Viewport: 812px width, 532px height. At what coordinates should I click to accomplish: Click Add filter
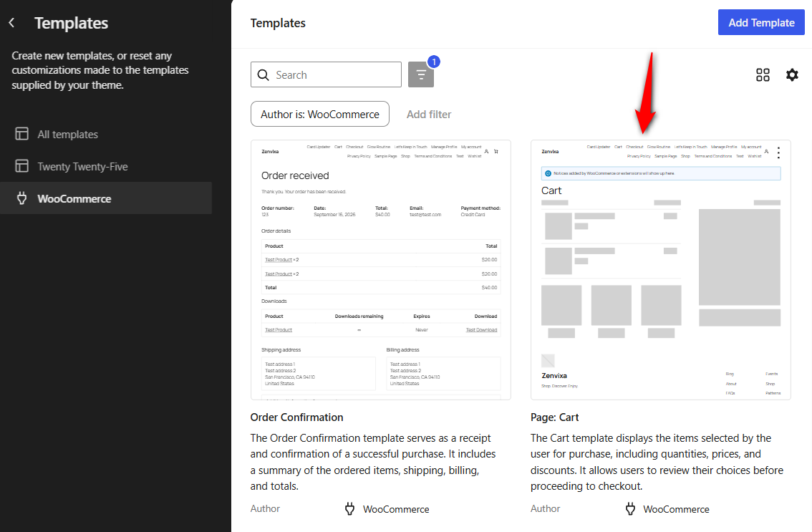coord(429,115)
